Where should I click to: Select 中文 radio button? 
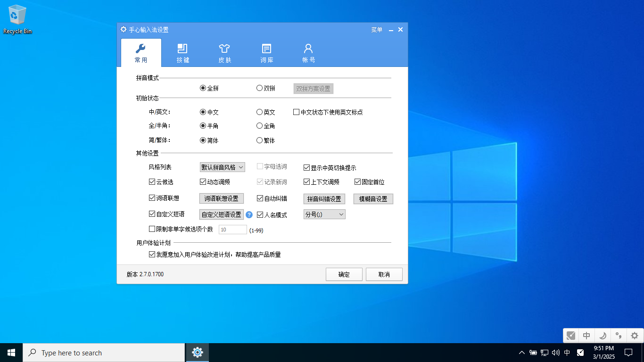[x=203, y=112]
